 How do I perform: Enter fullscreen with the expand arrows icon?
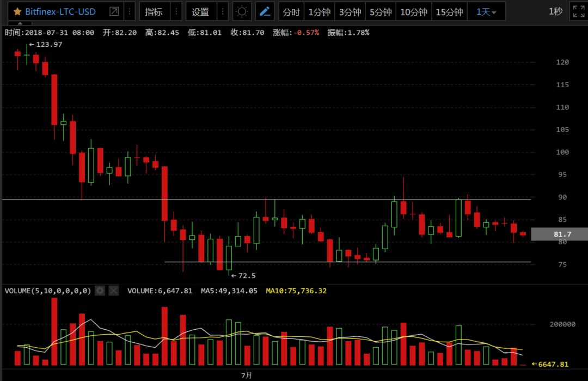pos(579,11)
